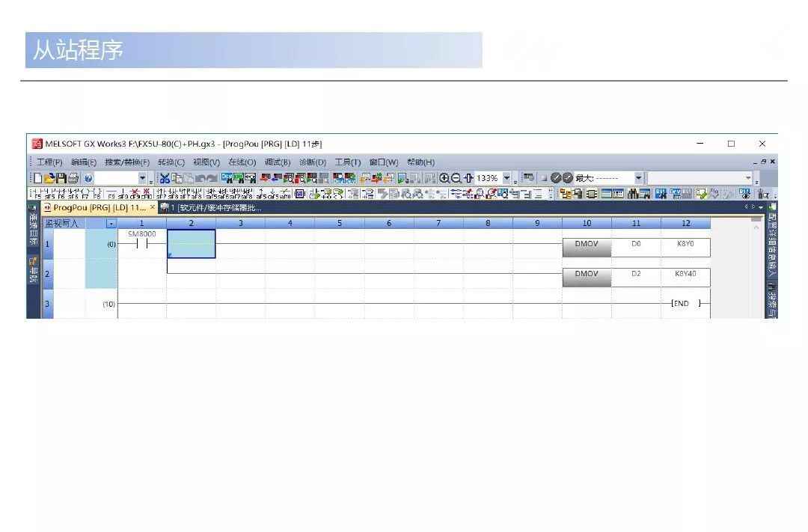808x532 pixels.
Task: Click the navigation tree view icon
Action: (x=566, y=193)
